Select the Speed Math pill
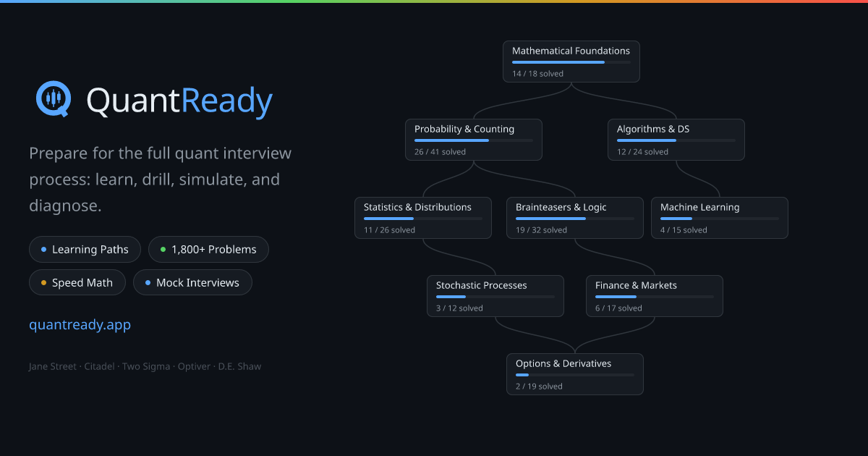The height and width of the screenshot is (456, 868). point(77,283)
